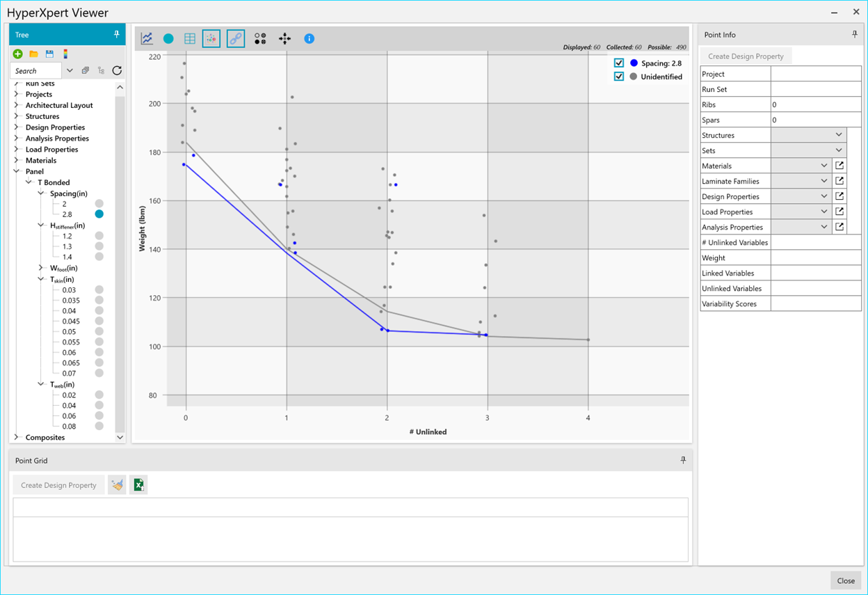Click the teal circle icon in plot toolbar
Image resolution: width=868 pixels, height=595 pixels.
[x=168, y=39]
